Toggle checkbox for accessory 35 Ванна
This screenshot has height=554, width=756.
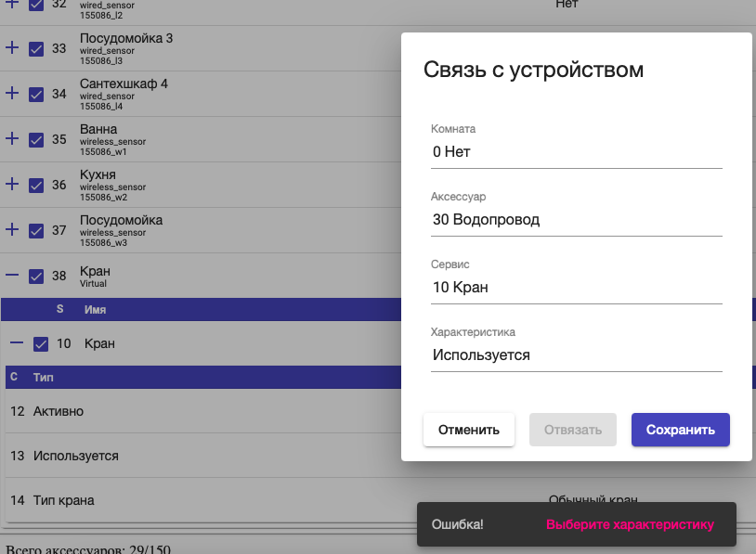36,140
